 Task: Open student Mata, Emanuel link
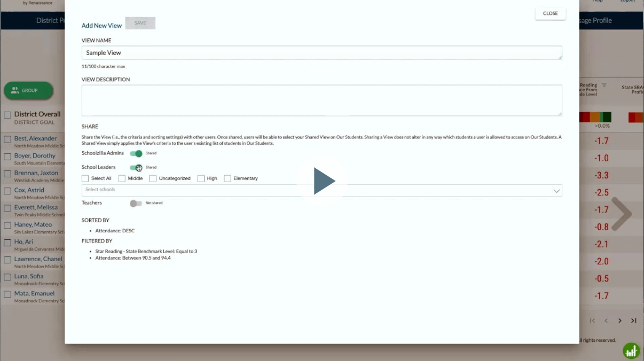(35, 293)
